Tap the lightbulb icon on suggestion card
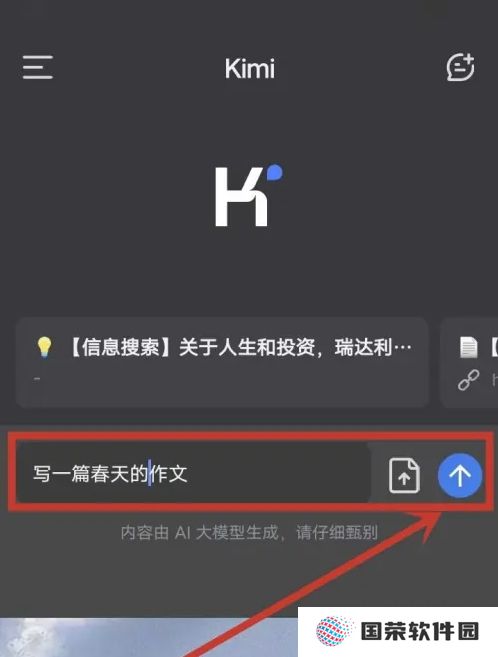Screen dimensions: 498x657 tap(44, 348)
